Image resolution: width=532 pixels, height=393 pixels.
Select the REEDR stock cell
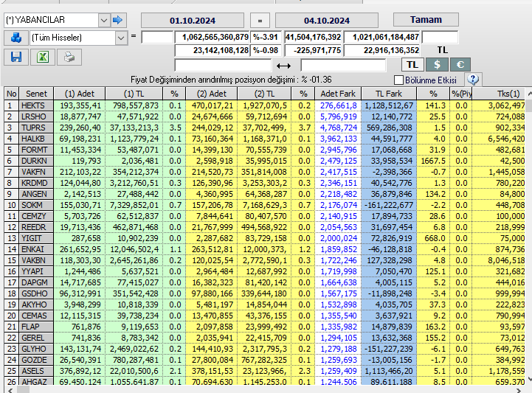[36, 227]
